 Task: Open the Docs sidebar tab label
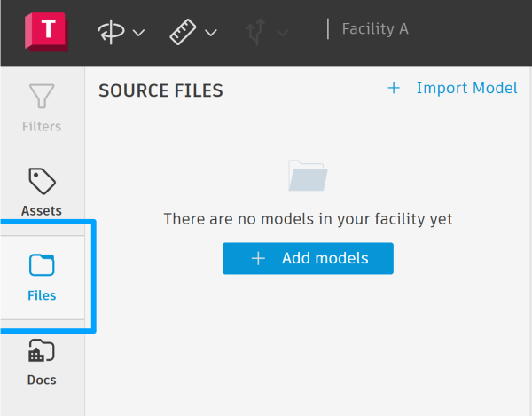(42, 380)
